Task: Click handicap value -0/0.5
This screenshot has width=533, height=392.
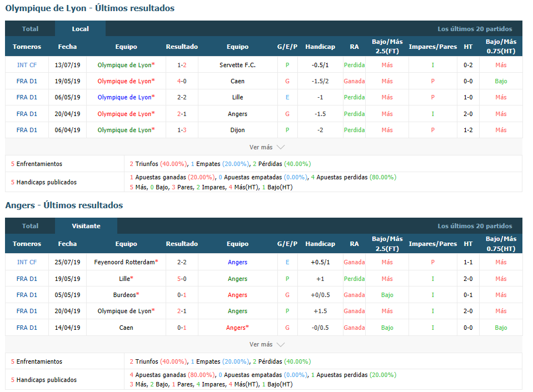Action: 320,328
